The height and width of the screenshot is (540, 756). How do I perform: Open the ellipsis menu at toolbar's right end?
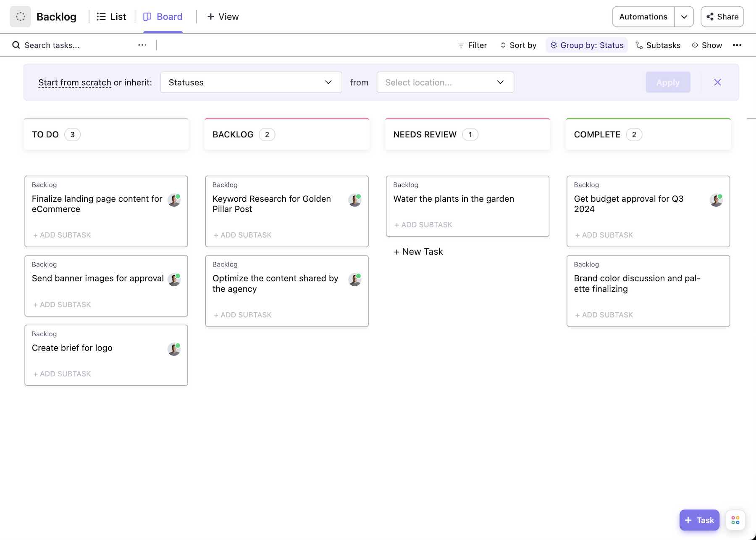pyautogui.click(x=738, y=45)
